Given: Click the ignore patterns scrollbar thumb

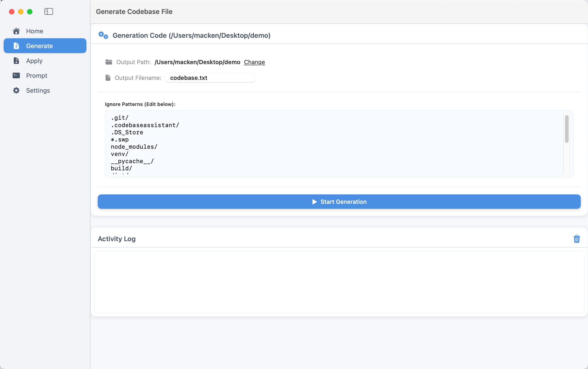Looking at the screenshot, I should pyautogui.click(x=567, y=129).
